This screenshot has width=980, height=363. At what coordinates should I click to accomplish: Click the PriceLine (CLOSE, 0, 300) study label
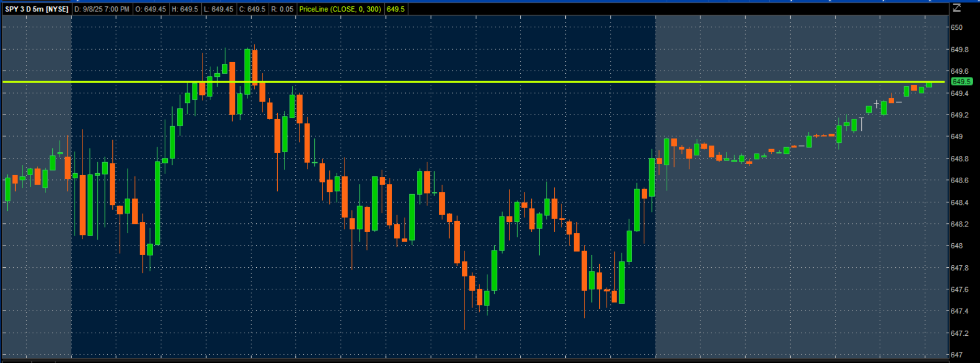[340, 9]
